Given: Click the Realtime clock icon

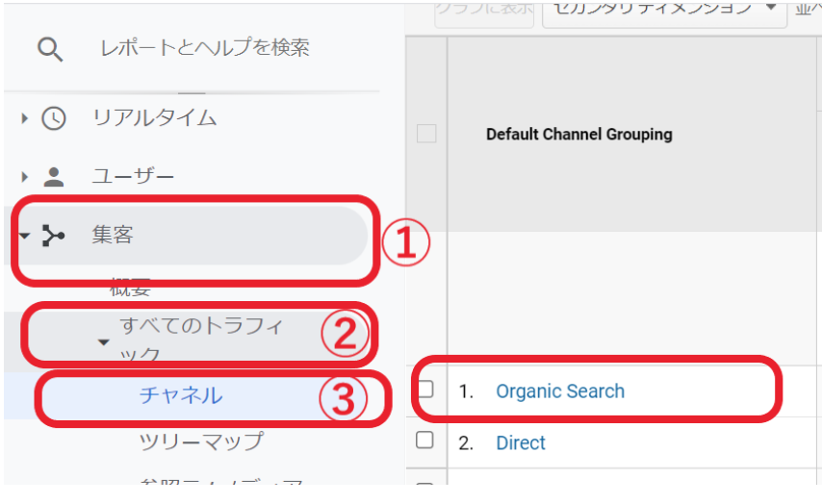Looking at the screenshot, I should (x=54, y=118).
